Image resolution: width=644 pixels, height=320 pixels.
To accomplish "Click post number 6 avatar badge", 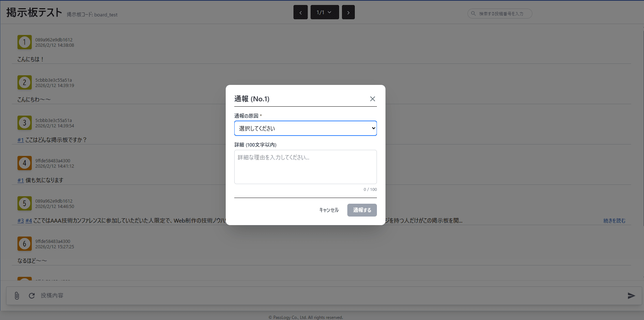I will click(x=25, y=244).
